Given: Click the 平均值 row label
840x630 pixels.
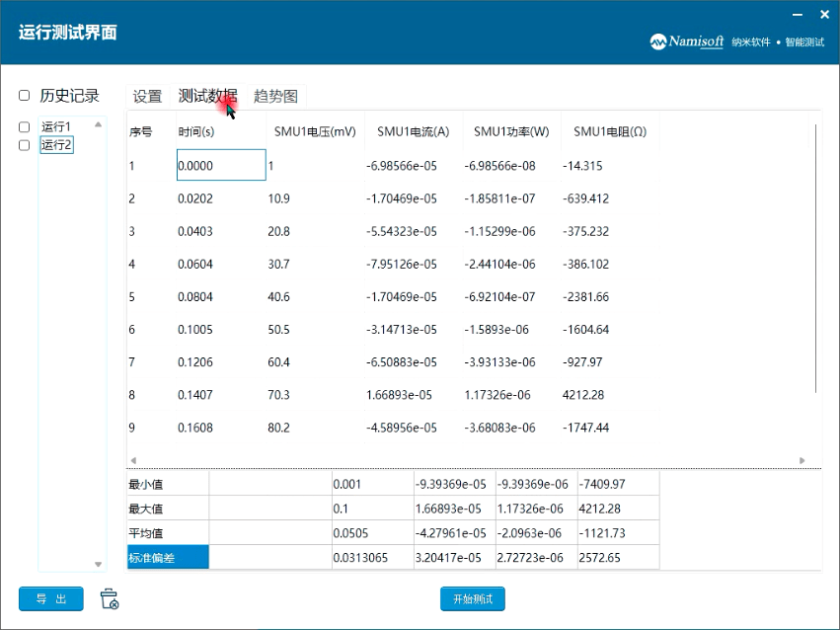Looking at the screenshot, I should pos(168,533).
